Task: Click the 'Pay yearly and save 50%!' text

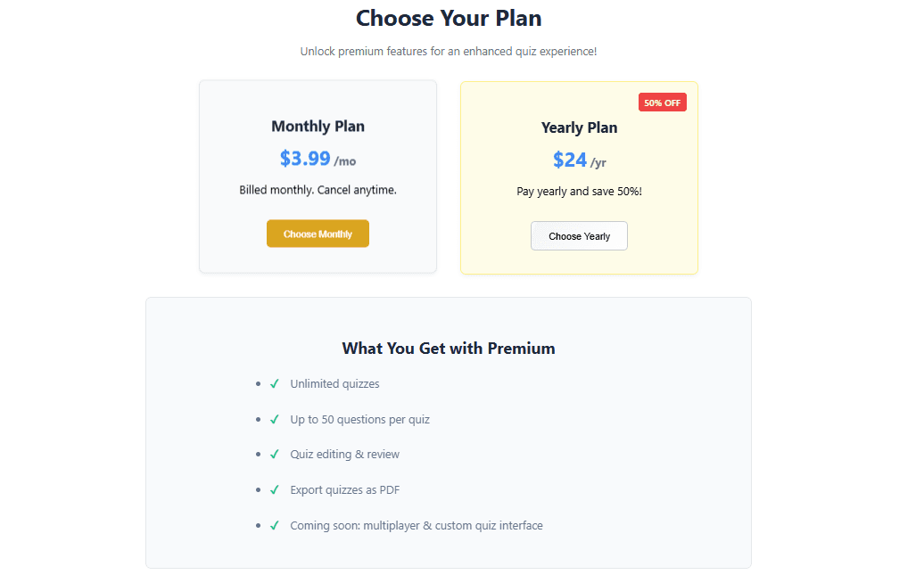Action: click(579, 192)
